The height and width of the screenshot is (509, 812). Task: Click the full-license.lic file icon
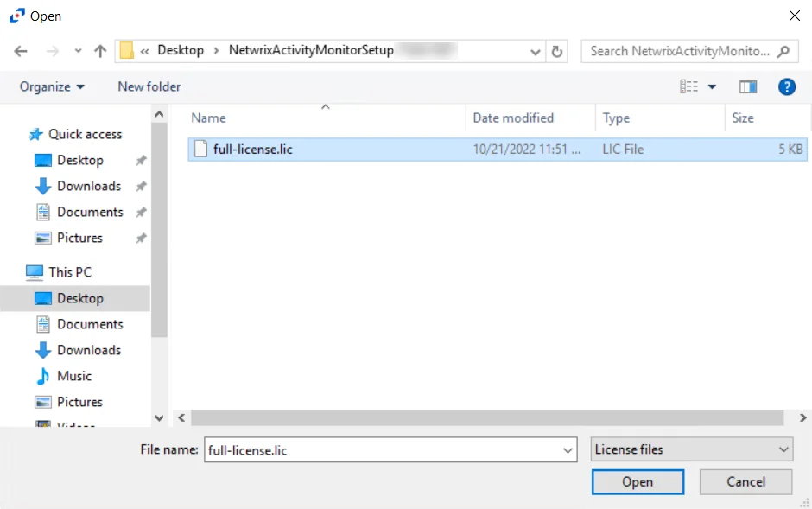(200, 150)
